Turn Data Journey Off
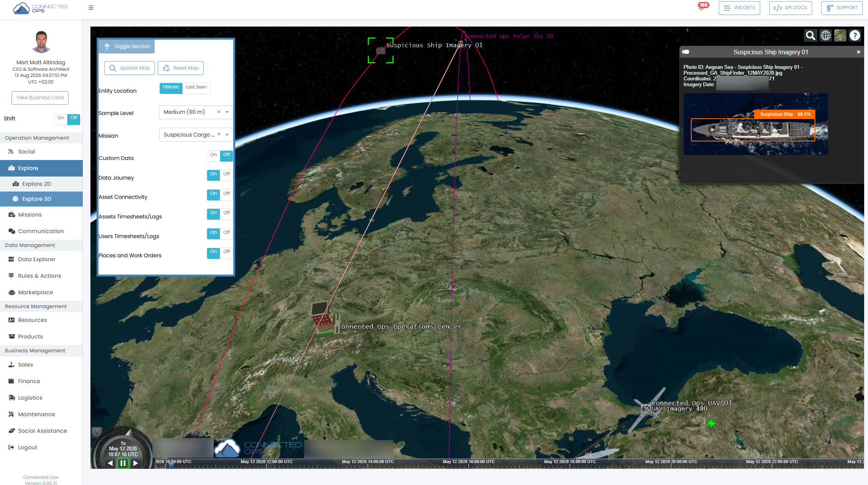This screenshot has height=485, width=868. [227, 175]
